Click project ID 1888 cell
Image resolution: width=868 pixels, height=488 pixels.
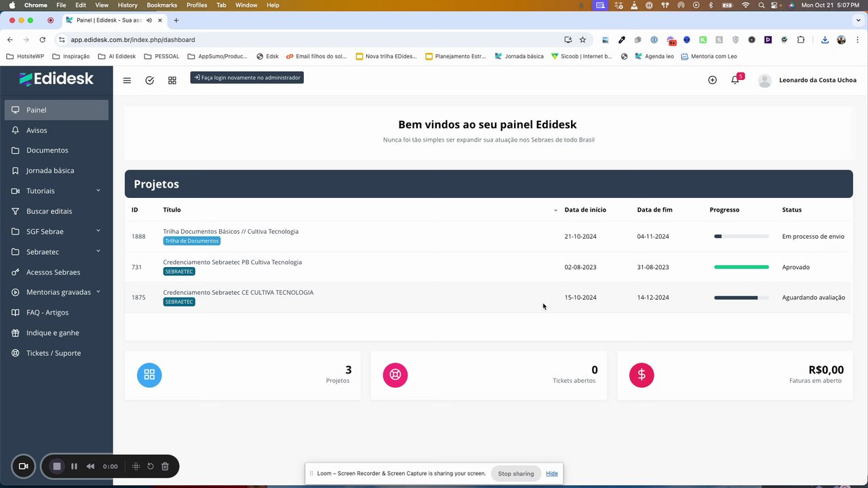point(138,237)
